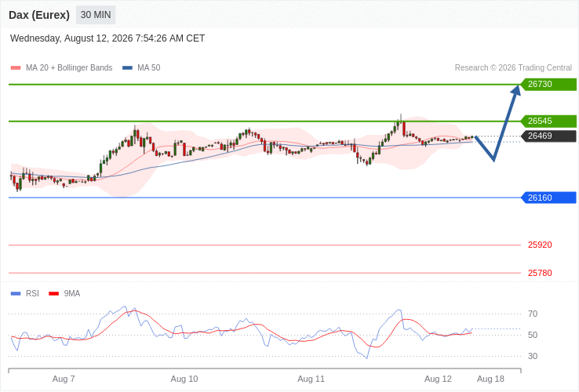The height and width of the screenshot is (392, 579).
Task: Click the Aug 18 date axis label
Action: (490, 379)
